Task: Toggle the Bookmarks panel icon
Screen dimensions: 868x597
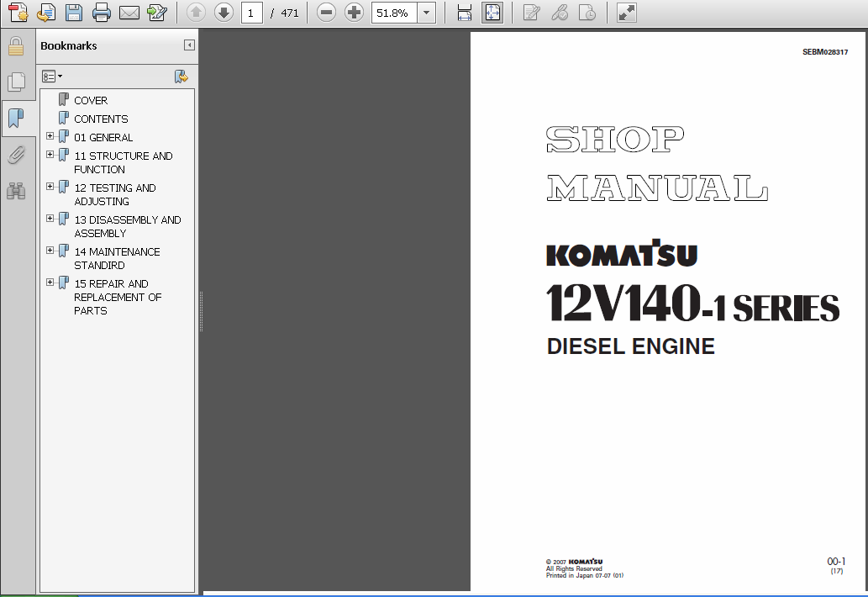Action: coord(17,118)
